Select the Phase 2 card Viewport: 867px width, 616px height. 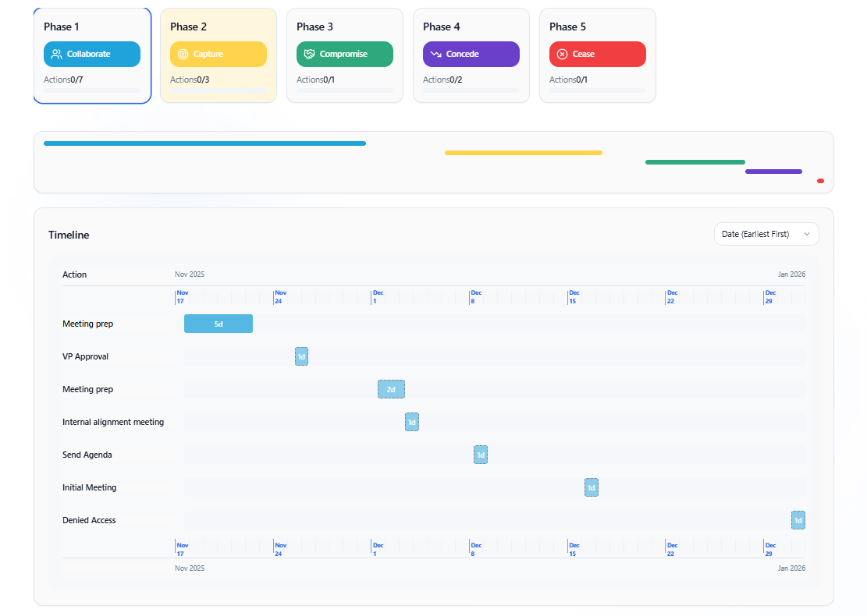tap(219, 55)
